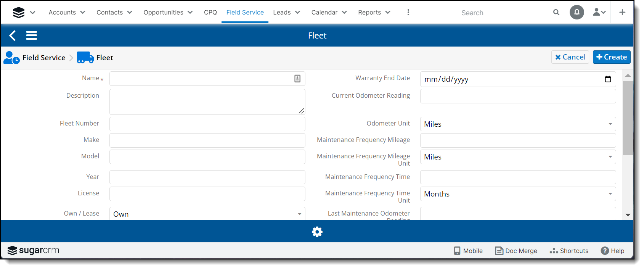
Task: Go to the CPQ tab
Action: 210,12
